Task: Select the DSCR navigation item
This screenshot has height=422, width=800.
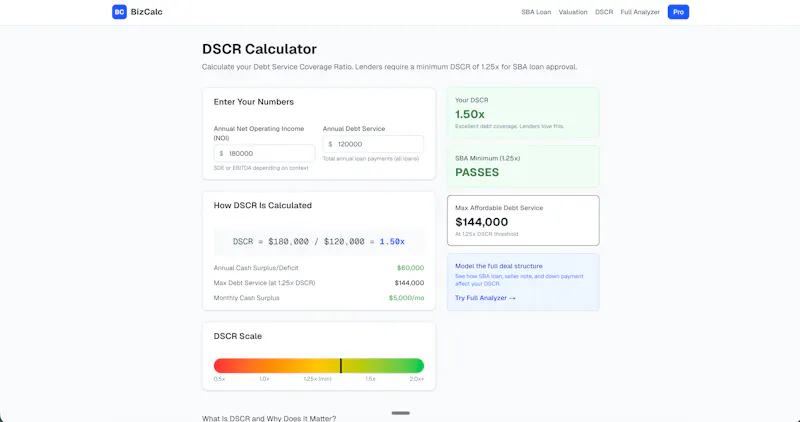Action: (604, 12)
